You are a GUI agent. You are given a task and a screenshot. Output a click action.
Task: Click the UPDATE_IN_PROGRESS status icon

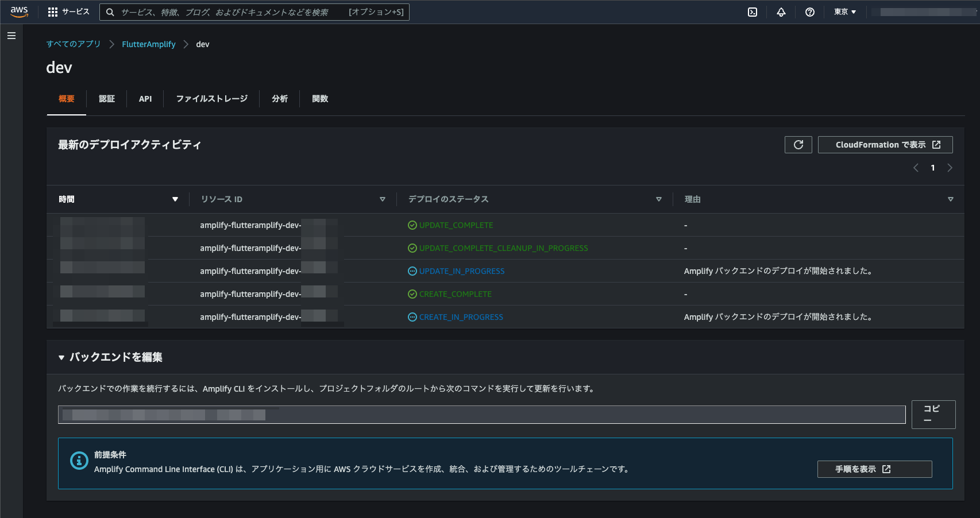point(412,271)
